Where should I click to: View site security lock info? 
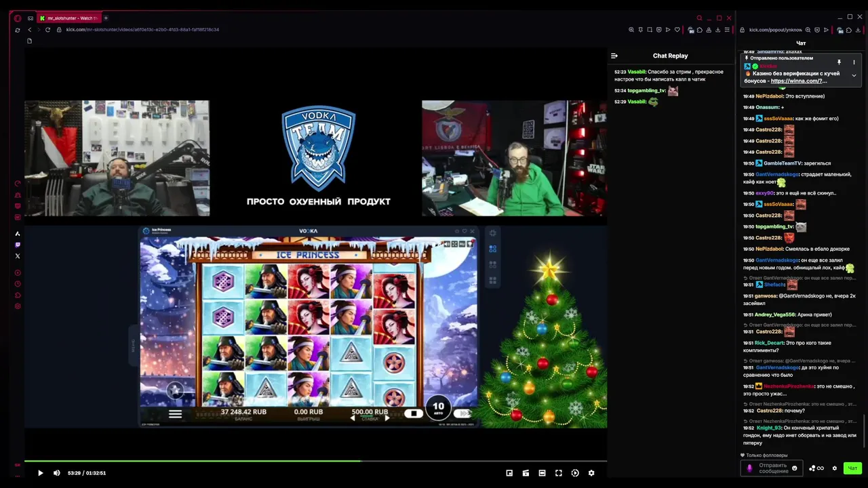pyautogui.click(x=59, y=30)
